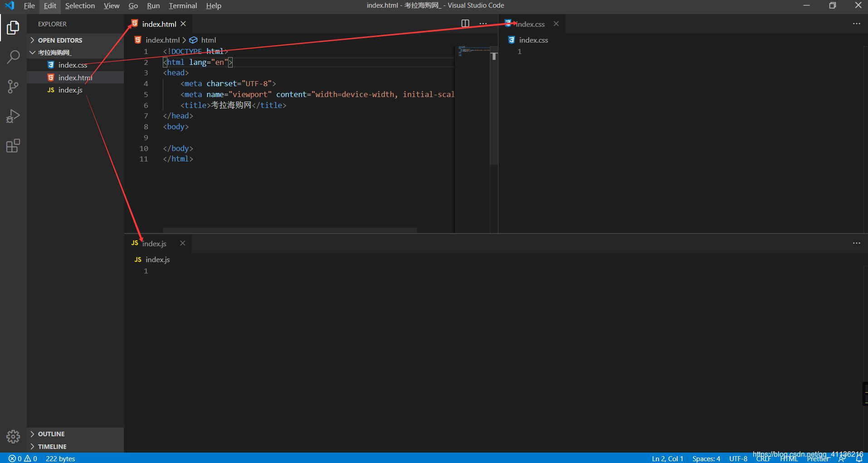Open the Go menu
The height and width of the screenshot is (463, 868).
(x=133, y=5)
